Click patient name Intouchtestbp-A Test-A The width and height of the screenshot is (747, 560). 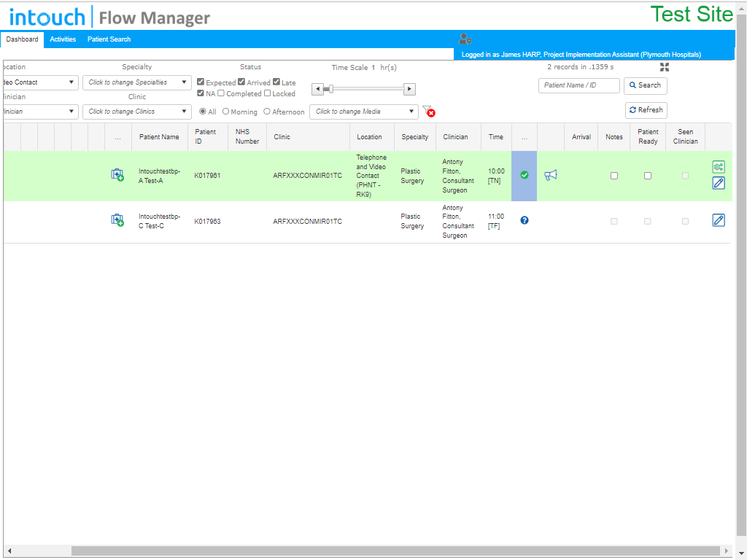click(159, 176)
